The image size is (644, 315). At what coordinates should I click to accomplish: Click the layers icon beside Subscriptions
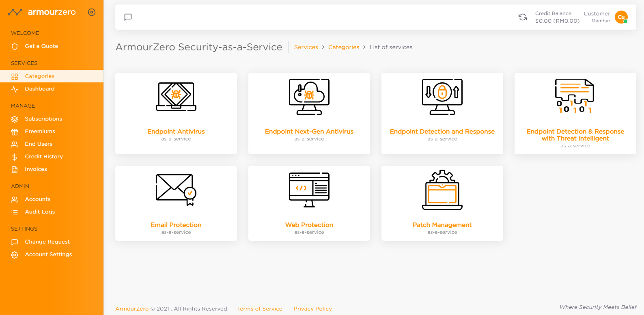pyautogui.click(x=15, y=119)
